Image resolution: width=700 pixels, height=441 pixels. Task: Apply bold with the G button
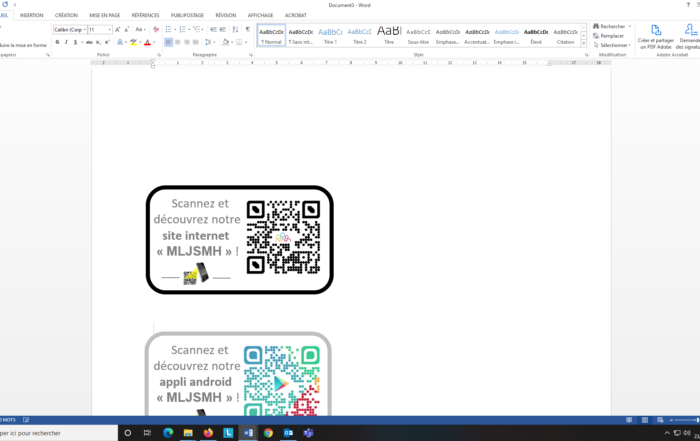(57, 42)
